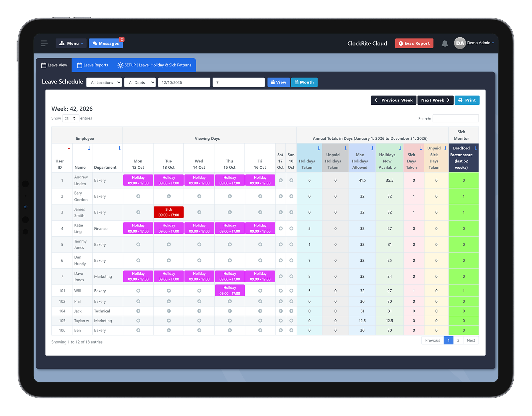
Task: Sort by Department column arrows
Action: [x=120, y=148]
